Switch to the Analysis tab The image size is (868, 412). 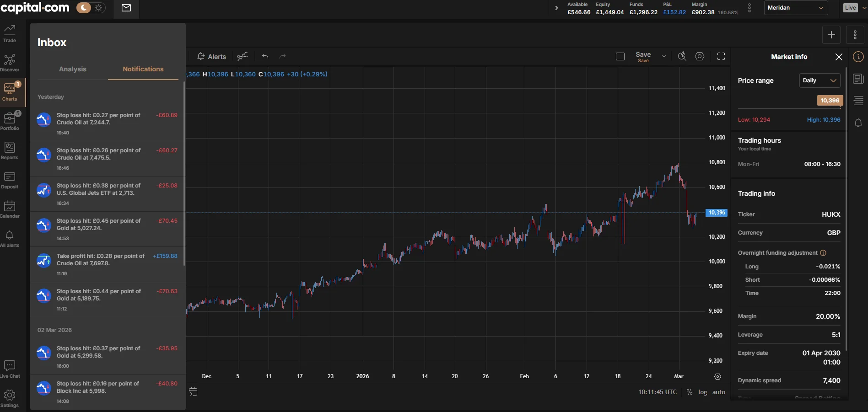(72, 69)
